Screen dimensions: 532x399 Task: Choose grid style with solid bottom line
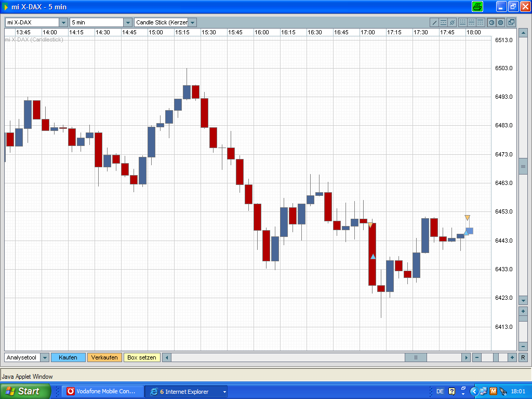[462, 23]
